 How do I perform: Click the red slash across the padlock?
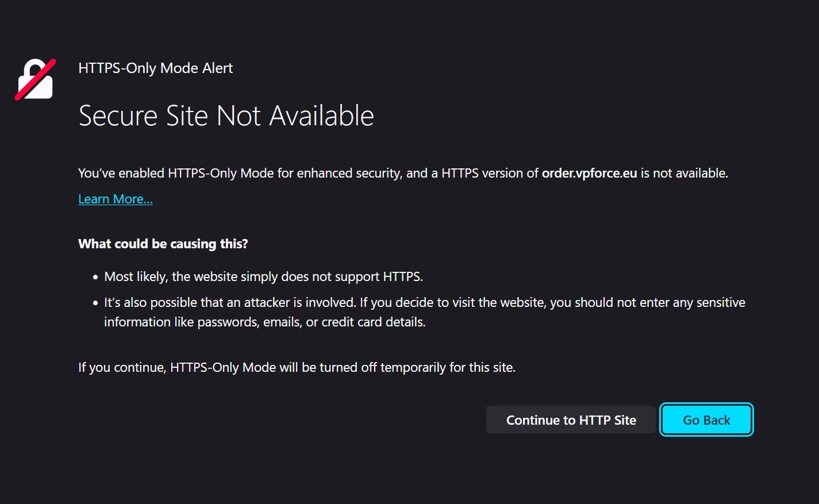[35, 79]
